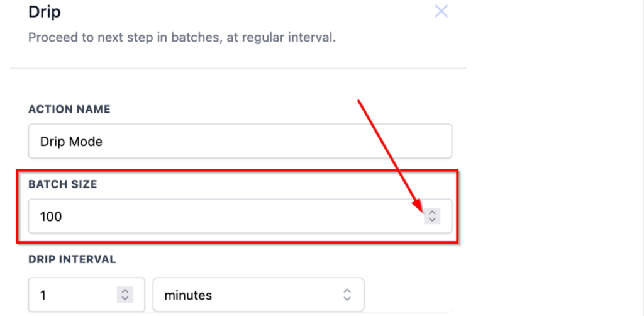Close the Drip panel with the X
This screenshot has height=316, width=644.
(441, 11)
